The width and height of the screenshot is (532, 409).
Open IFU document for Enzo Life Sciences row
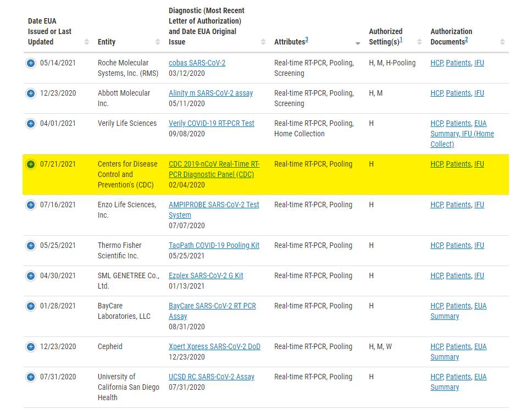(x=479, y=204)
